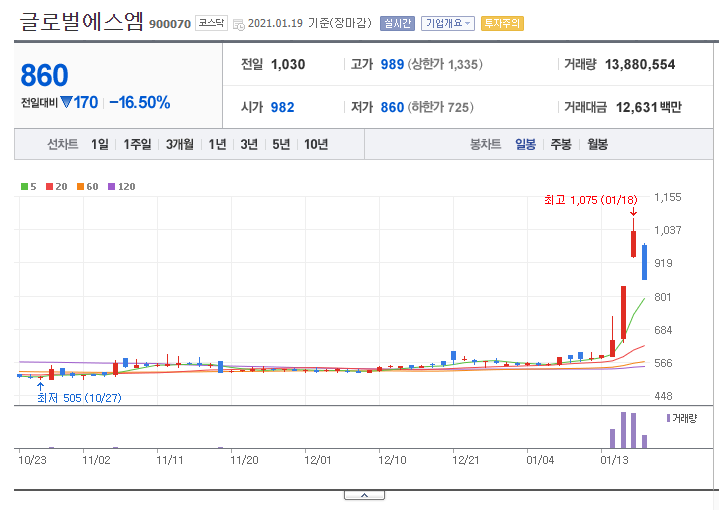Click the 시가 value 982
Image resolution: width=719 pixels, height=510 pixels.
pyautogui.click(x=282, y=107)
